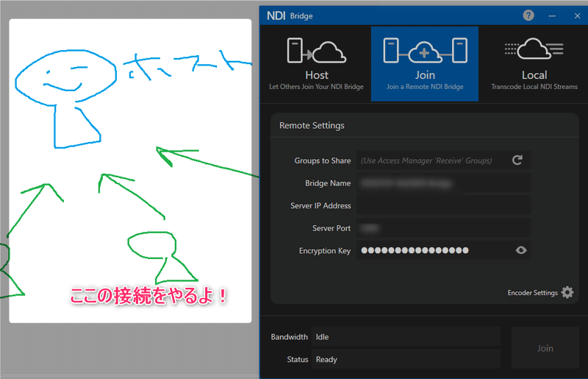Viewport: 588px width, 379px height.
Task: Click the Encoder Settings label
Action: [x=532, y=293]
